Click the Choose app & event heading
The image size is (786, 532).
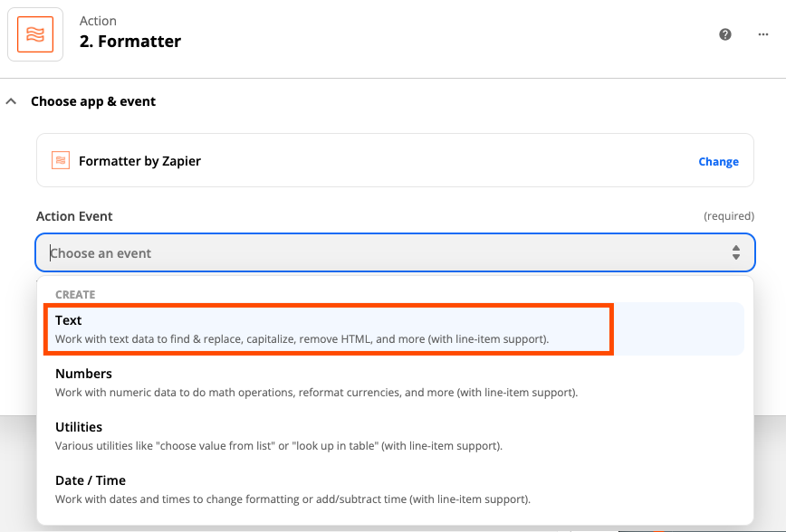pos(93,101)
